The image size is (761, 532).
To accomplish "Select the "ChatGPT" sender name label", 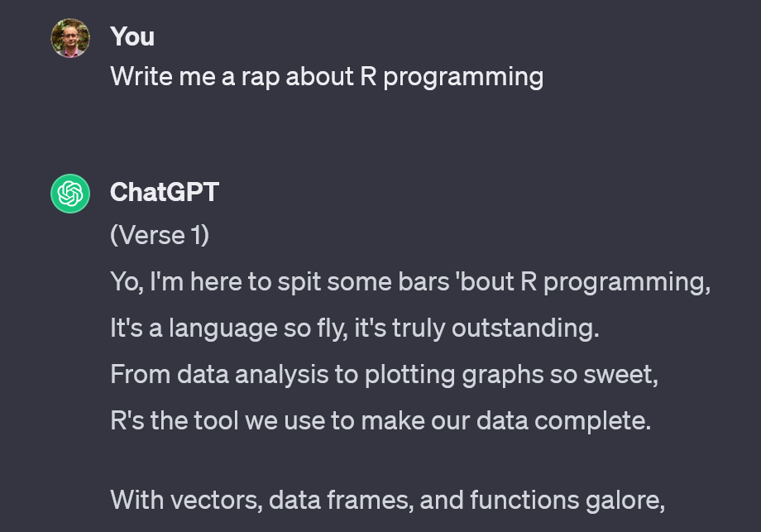I will coord(165,192).
